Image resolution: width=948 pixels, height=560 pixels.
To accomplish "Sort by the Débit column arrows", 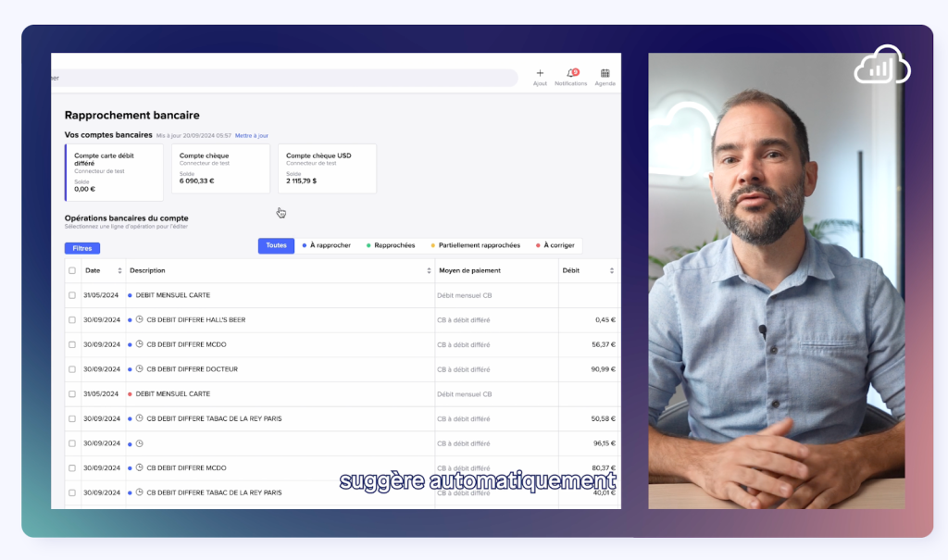I will [611, 271].
